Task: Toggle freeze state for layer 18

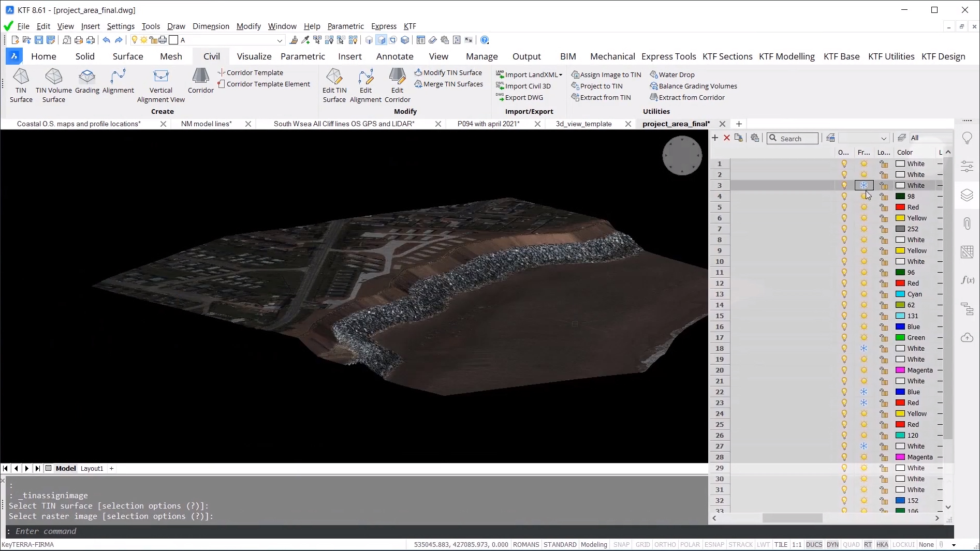Action: [x=864, y=348]
